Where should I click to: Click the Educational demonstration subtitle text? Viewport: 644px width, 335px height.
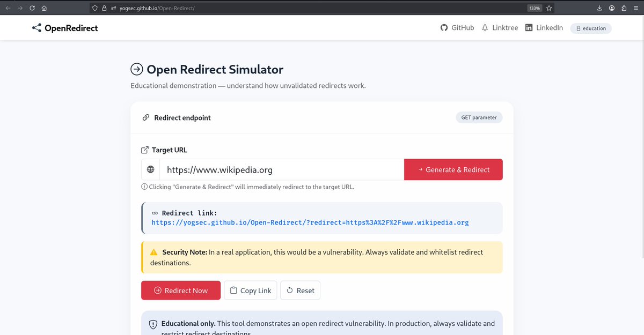[248, 86]
